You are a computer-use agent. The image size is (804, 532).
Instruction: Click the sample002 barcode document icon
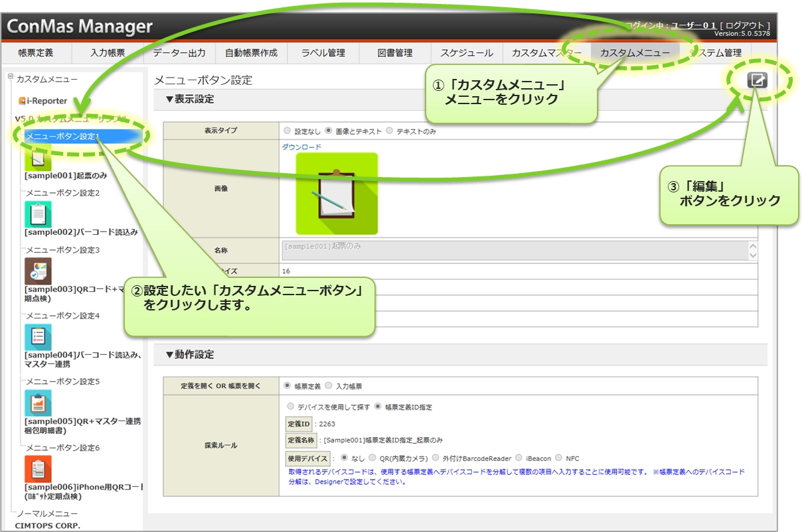coord(38,214)
